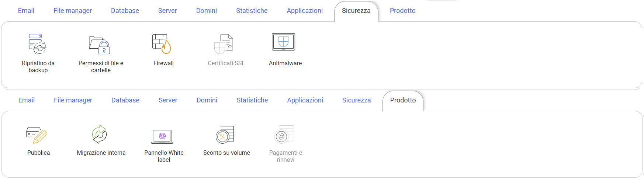Open the Ripristino da backup icon

tap(38, 44)
